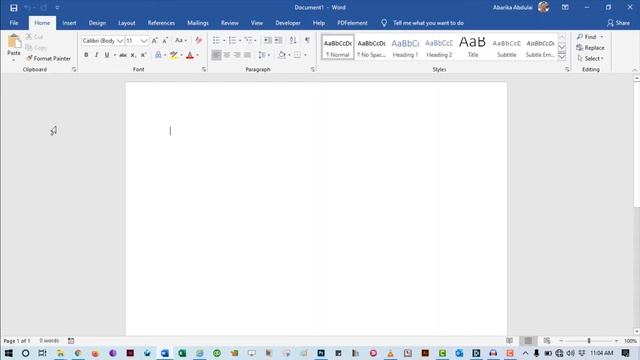Open the Windows Start menu
640x360 pixels.
coord(9,353)
